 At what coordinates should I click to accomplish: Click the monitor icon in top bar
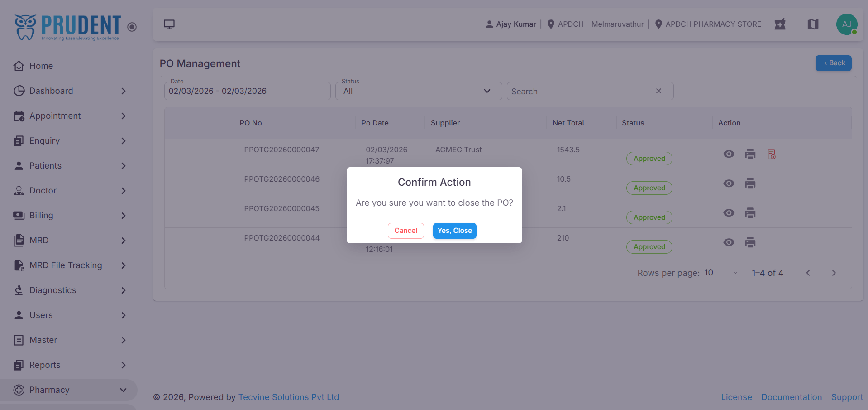pos(169,24)
